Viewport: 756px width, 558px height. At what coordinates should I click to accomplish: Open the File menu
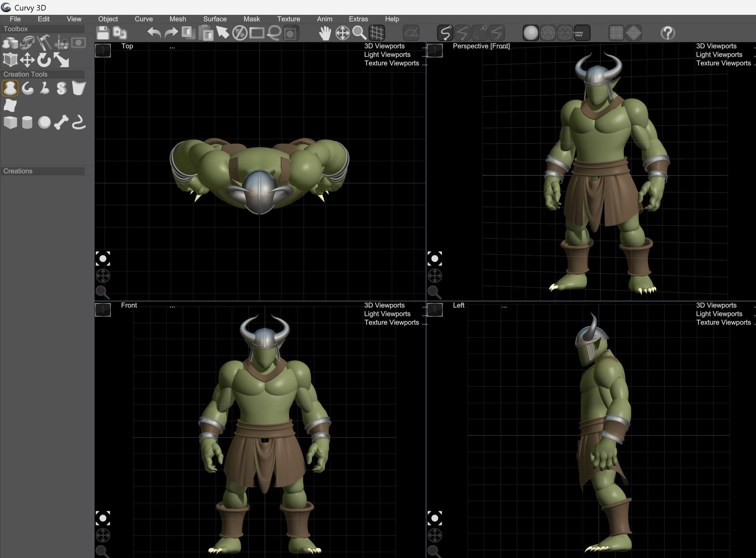(15, 19)
